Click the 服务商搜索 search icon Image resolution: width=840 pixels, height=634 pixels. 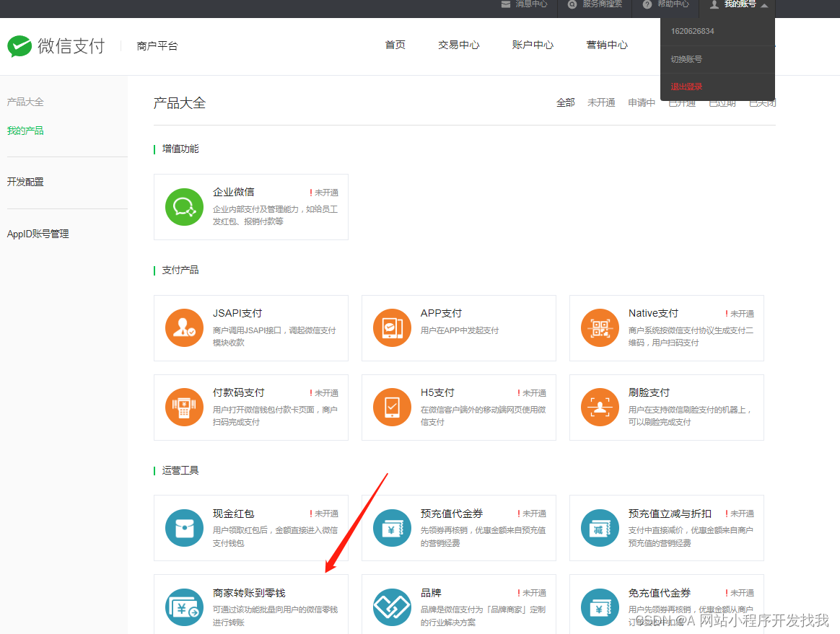coord(572,4)
